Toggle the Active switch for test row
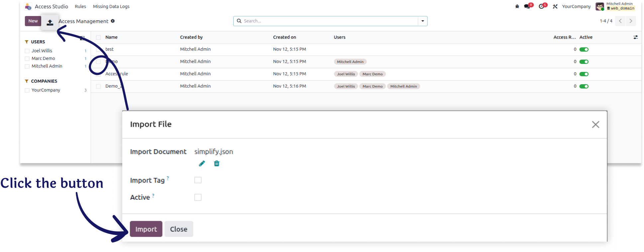 coord(584,50)
